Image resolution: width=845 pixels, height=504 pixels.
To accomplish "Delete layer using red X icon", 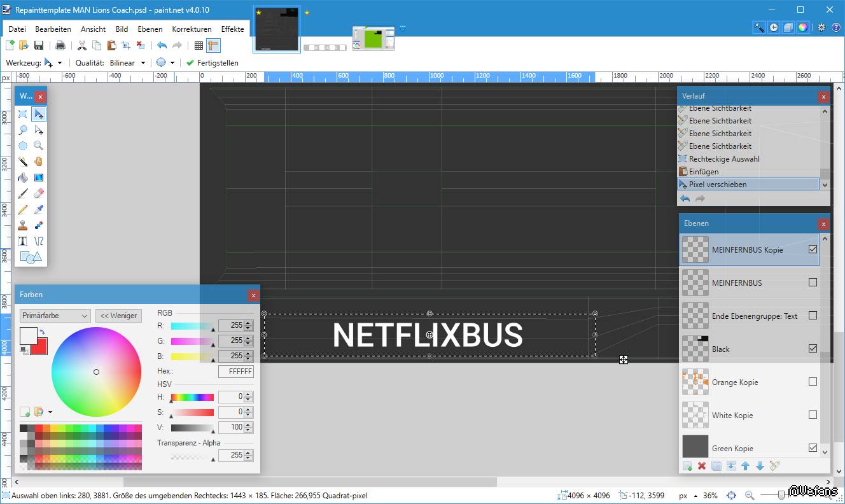I will [x=702, y=466].
